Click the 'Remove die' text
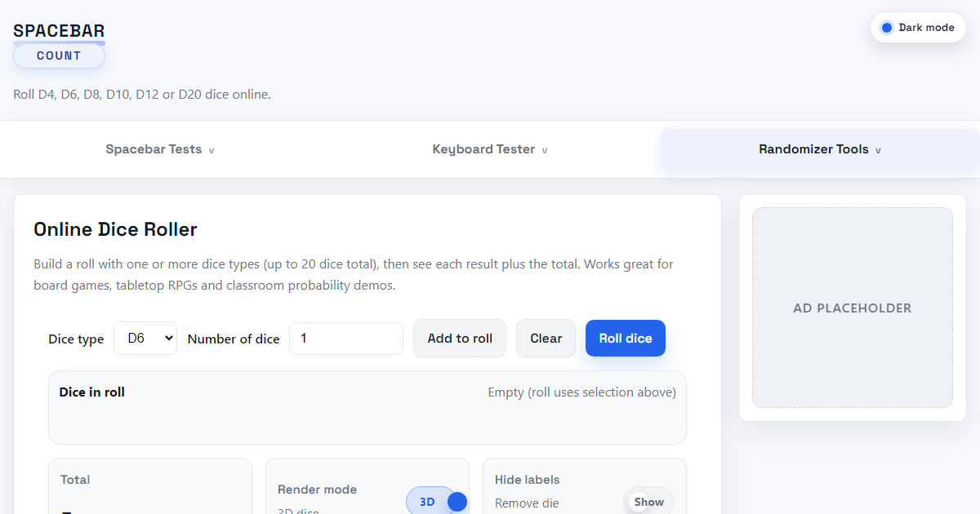The height and width of the screenshot is (514, 980). click(527, 503)
